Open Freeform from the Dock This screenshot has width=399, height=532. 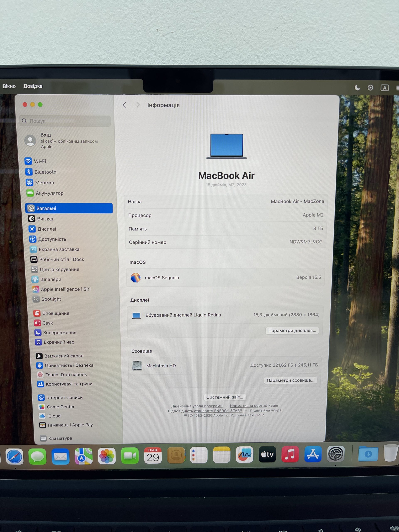click(245, 454)
